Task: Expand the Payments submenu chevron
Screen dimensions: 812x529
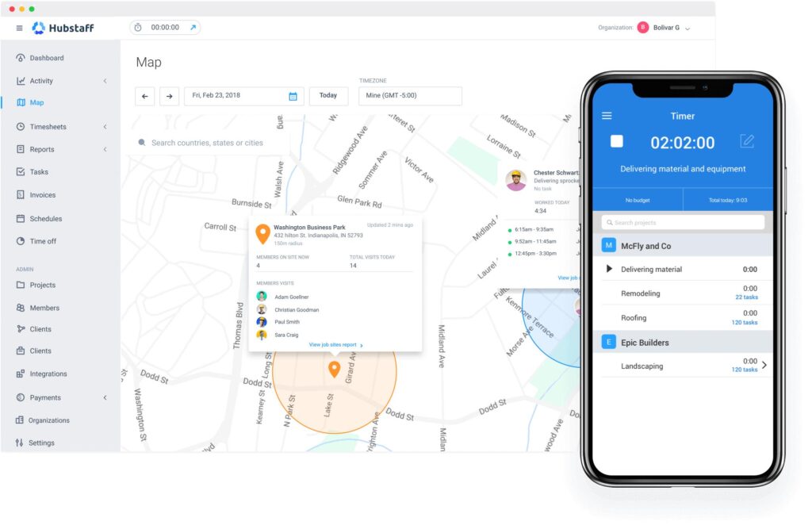Action: pos(105,397)
